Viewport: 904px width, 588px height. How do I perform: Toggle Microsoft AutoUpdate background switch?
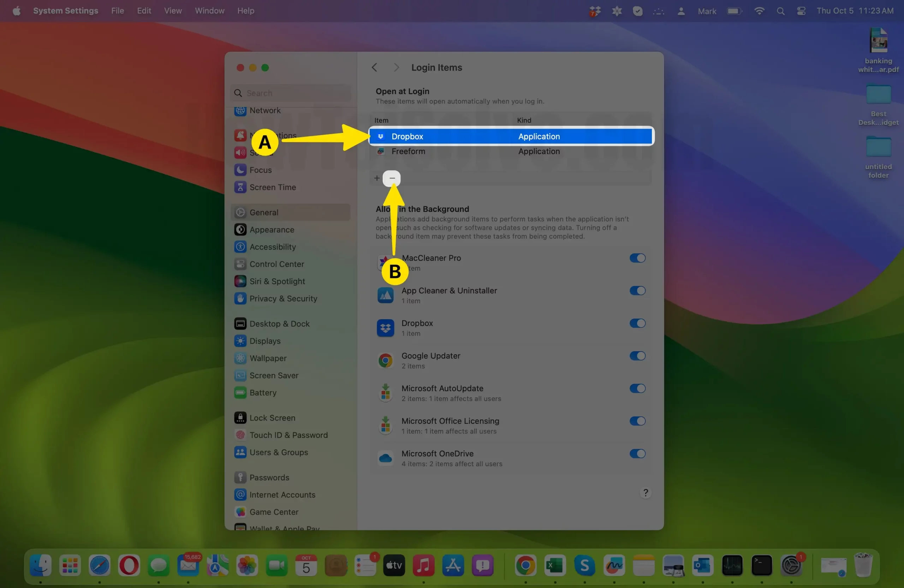point(637,388)
